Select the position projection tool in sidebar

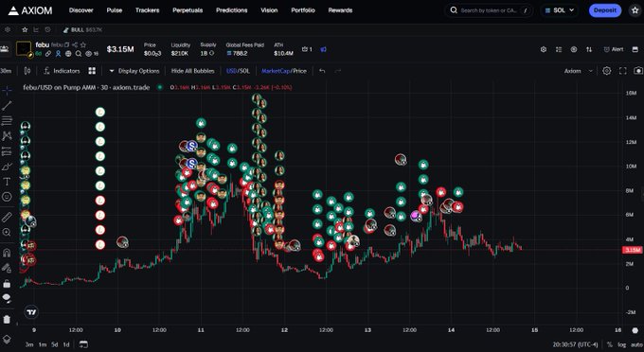click(x=7, y=151)
